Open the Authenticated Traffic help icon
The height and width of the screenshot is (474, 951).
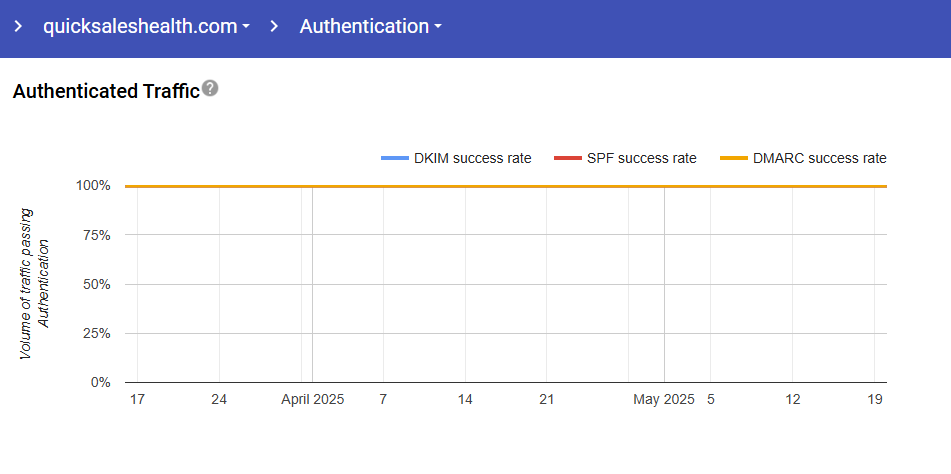pos(210,89)
